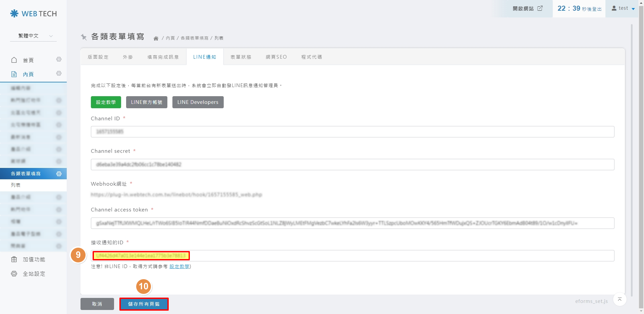Click the Channel ID input field

(352, 132)
